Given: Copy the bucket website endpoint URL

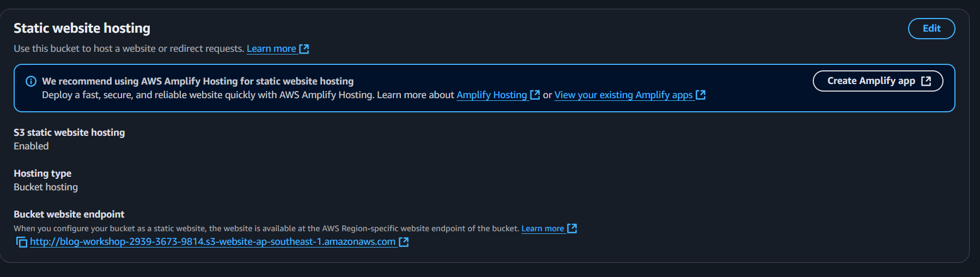Looking at the screenshot, I should pyautogui.click(x=21, y=242).
